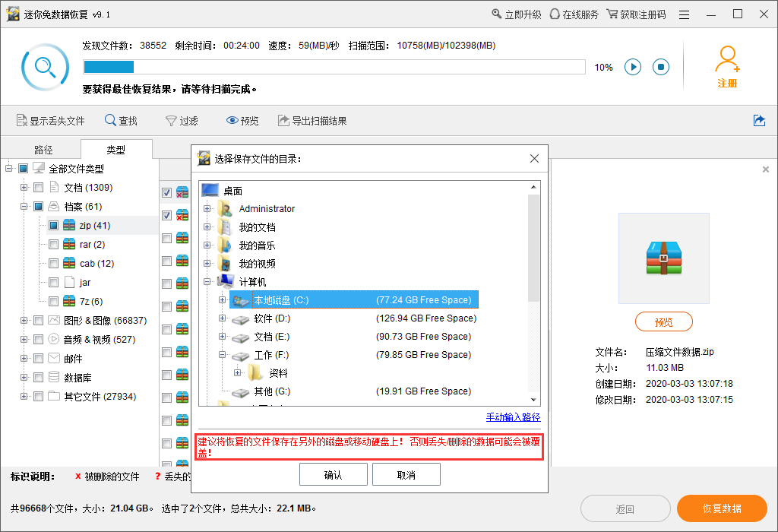Collapse the 档案 (61) tree node
This screenshot has height=532, width=778.
coord(24,206)
